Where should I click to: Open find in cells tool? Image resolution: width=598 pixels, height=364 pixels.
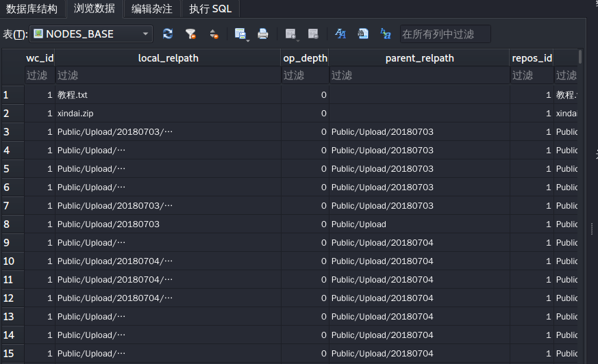362,34
